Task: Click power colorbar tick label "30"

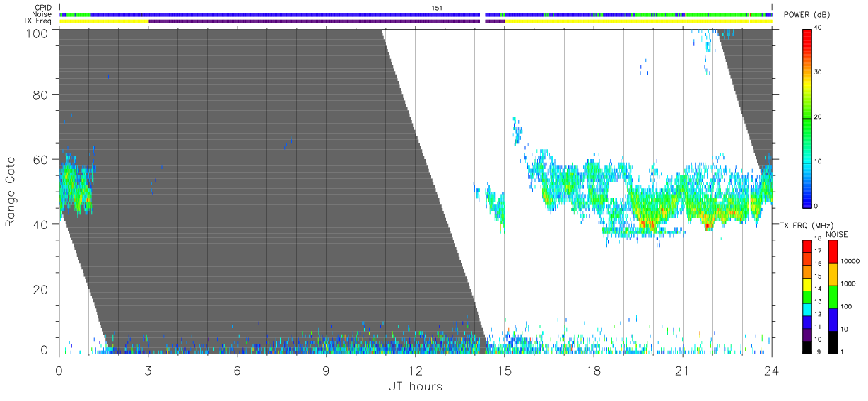Action: coord(818,72)
